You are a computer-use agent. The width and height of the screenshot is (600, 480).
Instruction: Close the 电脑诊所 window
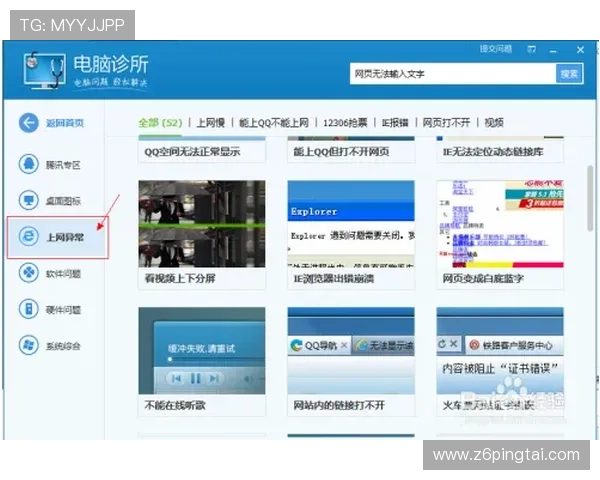point(580,50)
